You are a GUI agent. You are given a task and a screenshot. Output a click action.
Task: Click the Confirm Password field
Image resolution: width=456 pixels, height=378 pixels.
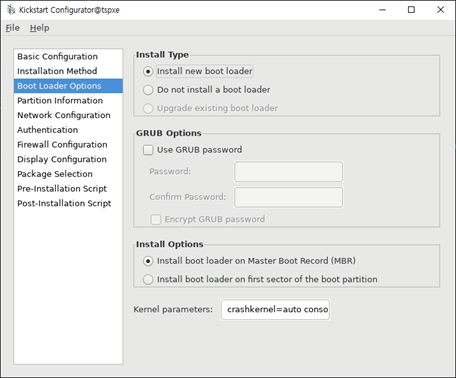point(288,197)
